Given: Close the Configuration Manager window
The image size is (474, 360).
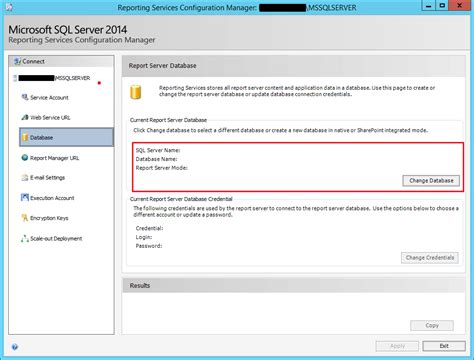Looking at the screenshot, I should pos(460,6).
